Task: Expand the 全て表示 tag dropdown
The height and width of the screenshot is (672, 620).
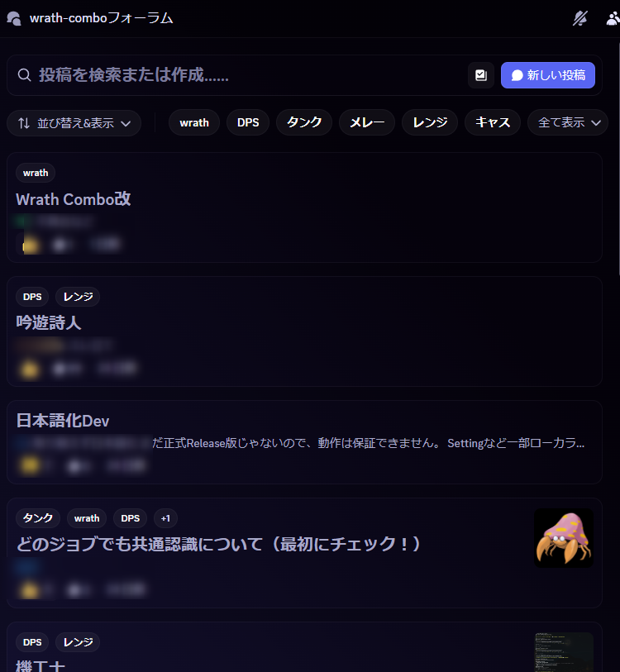Action: point(568,122)
